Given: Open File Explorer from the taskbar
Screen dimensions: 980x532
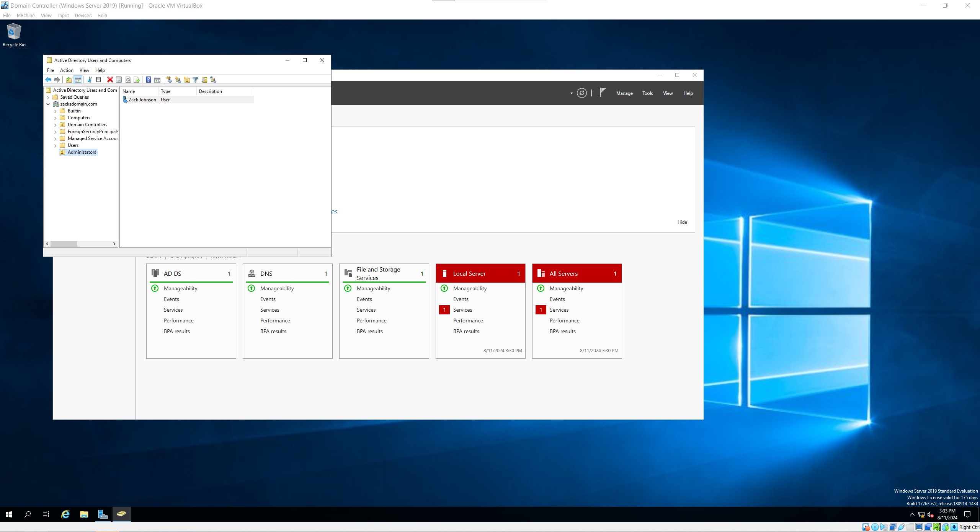Looking at the screenshot, I should 84,514.
